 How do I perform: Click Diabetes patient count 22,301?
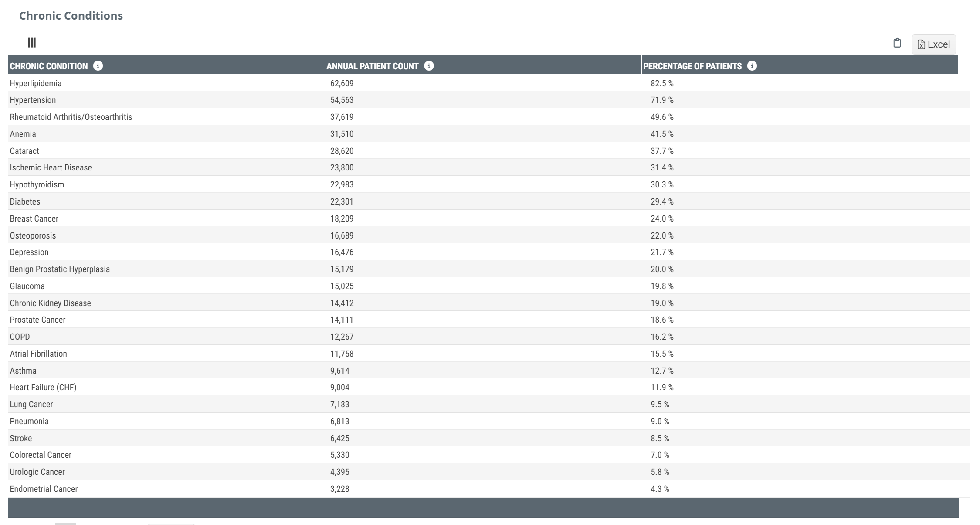342,201
